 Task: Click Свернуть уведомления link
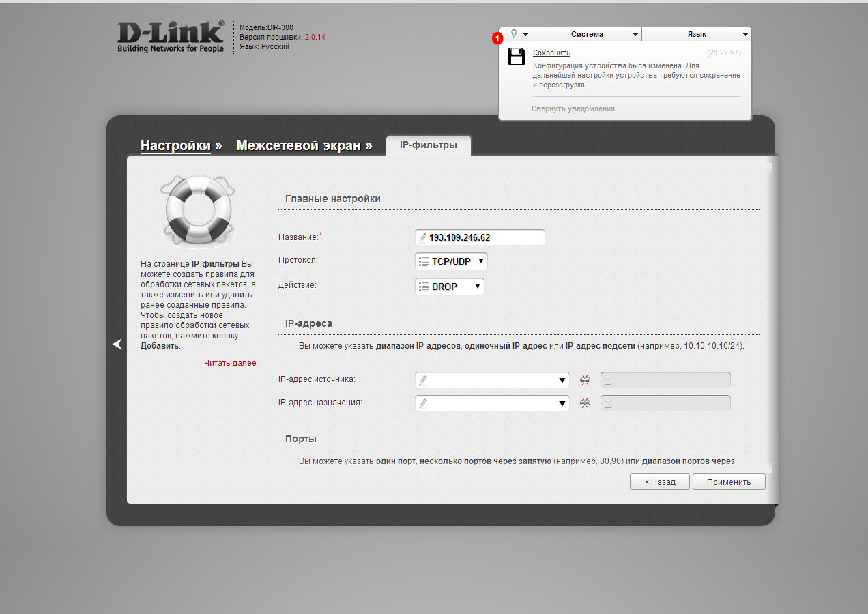click(573, 108)
